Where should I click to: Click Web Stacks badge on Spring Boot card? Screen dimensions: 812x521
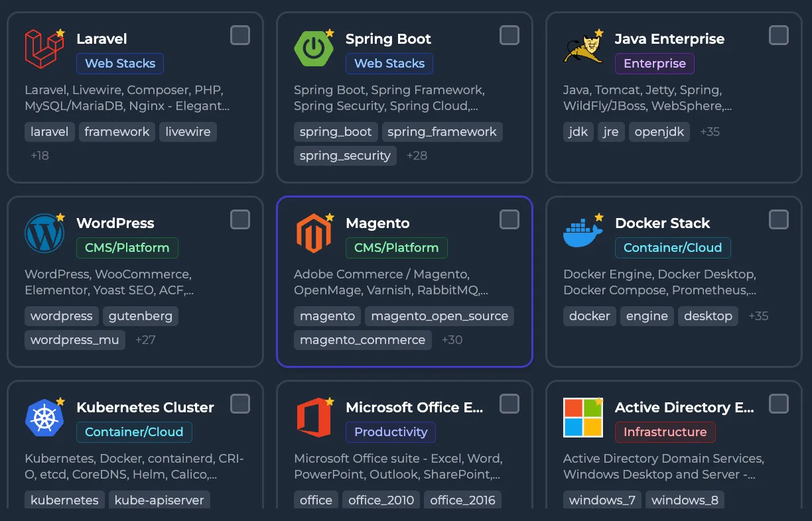[389, 64]
